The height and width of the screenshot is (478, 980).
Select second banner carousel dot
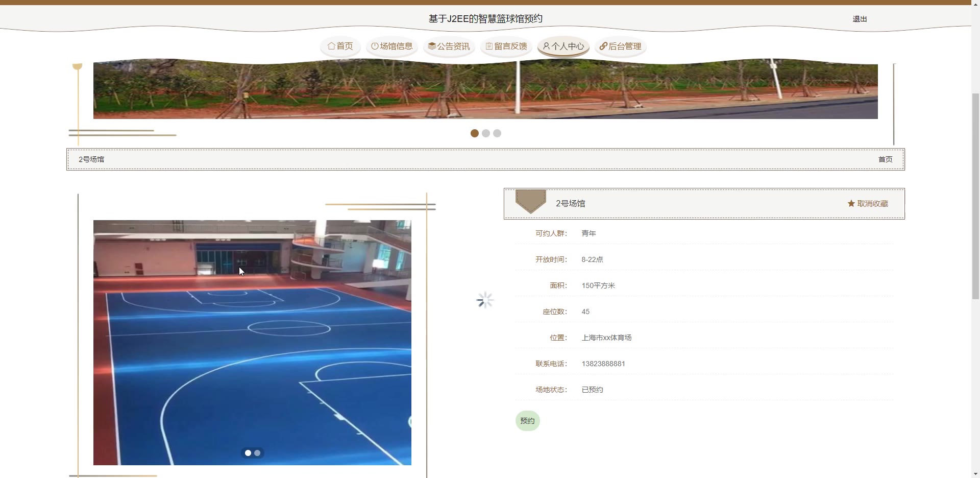tap(486, 133)
